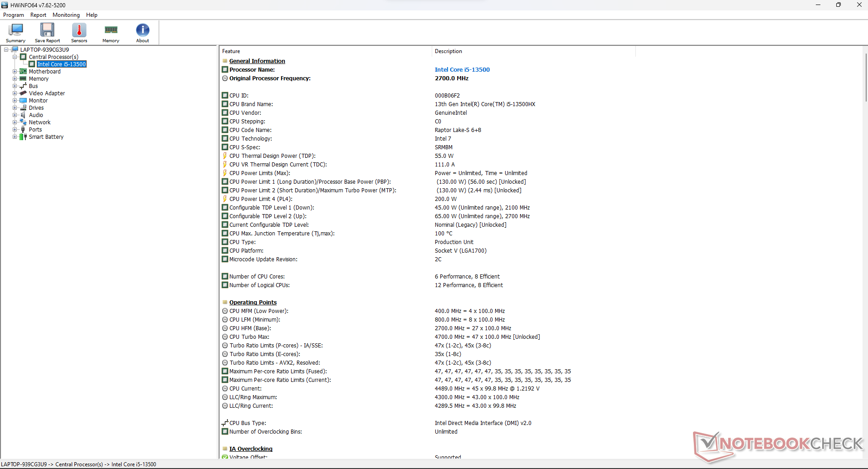Select the Ports plug icon in tree
Viewport: 868px width, 469px height.
coord(23,130)
